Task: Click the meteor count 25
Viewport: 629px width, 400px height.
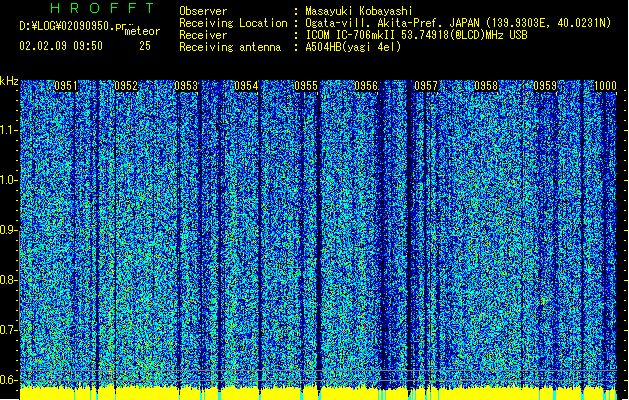Action: pos(145,46)
